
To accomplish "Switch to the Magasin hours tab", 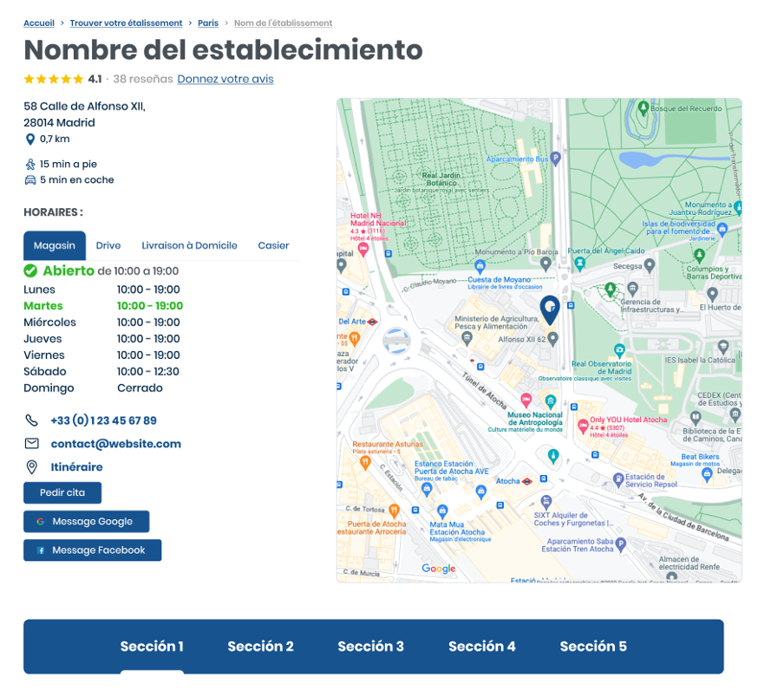I will 55,245.
